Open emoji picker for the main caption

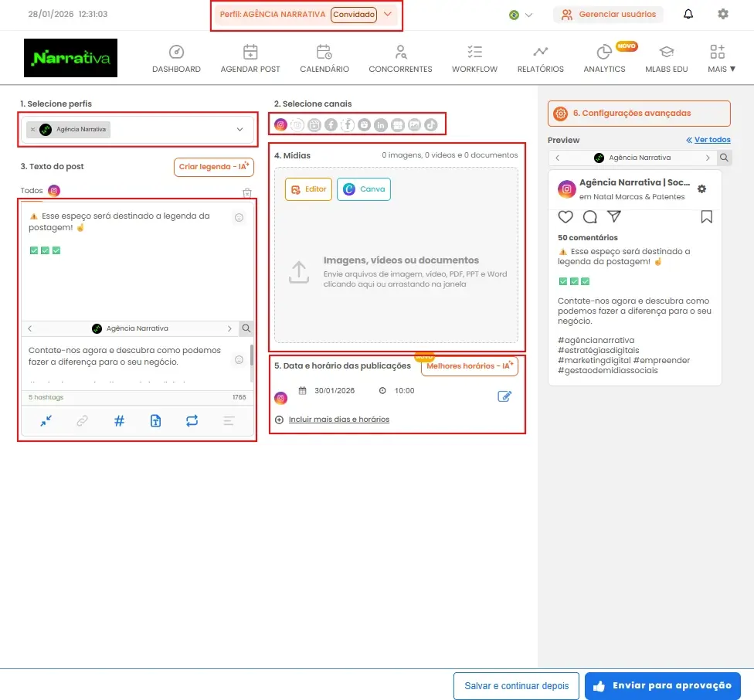coord(239,218)
